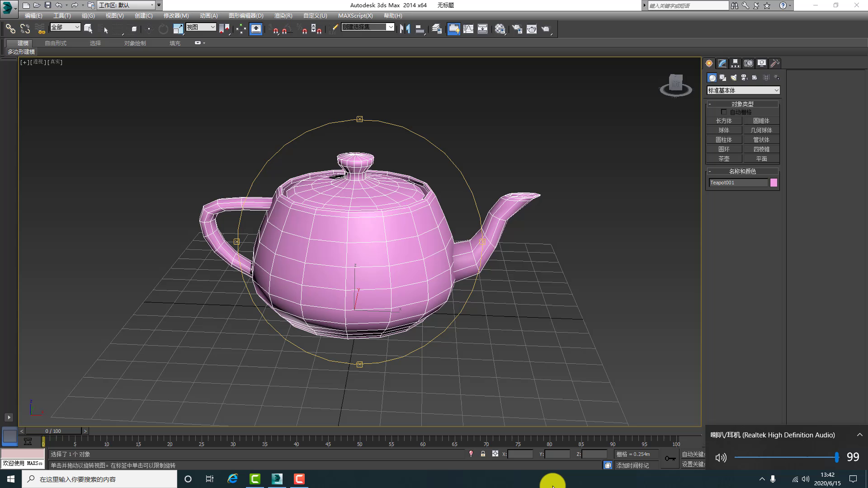Click the 圆柱体 button

pos(724,140)
